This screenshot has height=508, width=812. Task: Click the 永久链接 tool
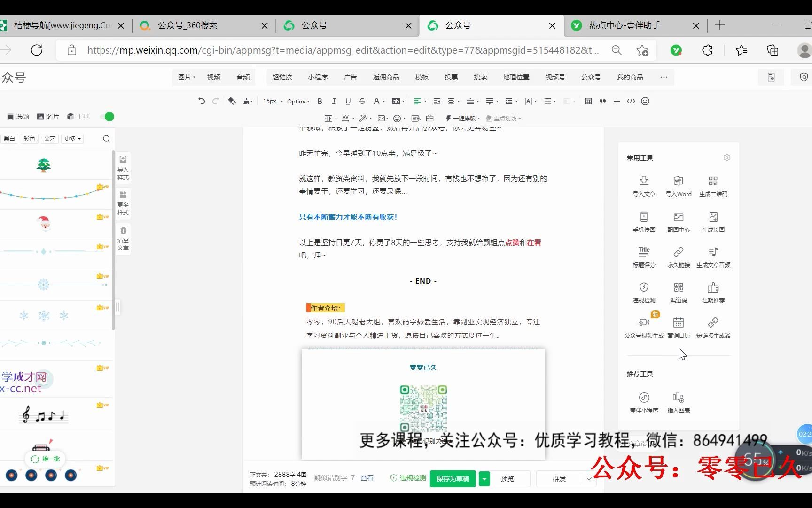click(679, 257)
